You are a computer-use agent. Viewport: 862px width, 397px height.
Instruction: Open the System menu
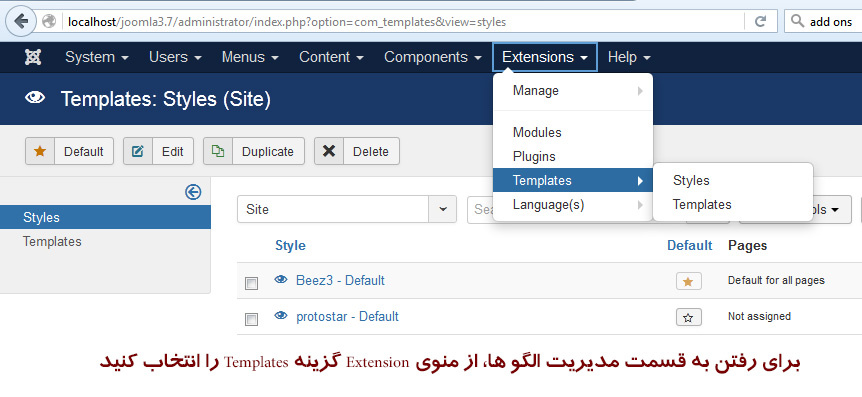coord(97,57)
